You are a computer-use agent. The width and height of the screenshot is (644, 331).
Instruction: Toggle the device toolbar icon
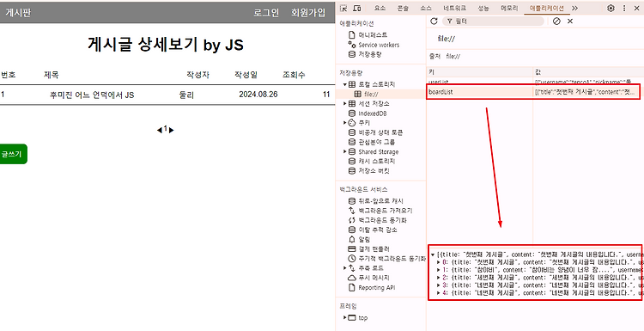point(357,9)
